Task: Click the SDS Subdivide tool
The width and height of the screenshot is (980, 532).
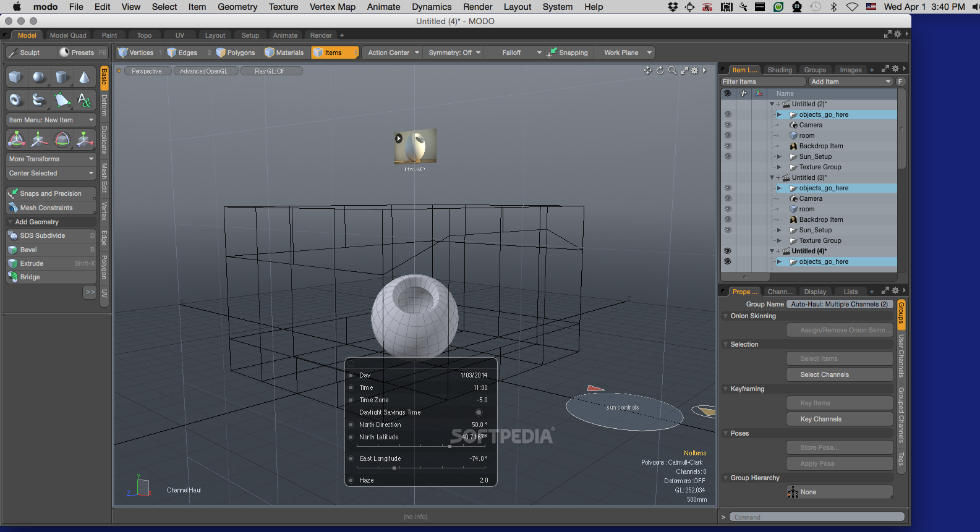Action: click(51, 235)
